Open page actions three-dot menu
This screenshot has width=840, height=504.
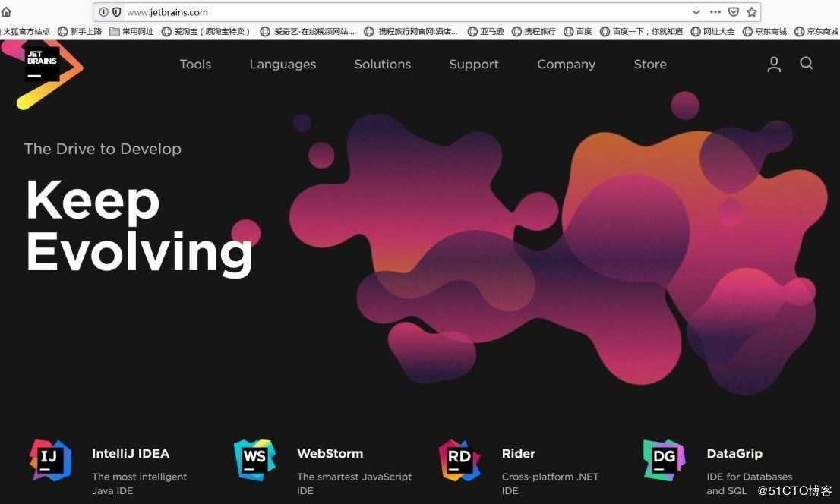point(715,12)
